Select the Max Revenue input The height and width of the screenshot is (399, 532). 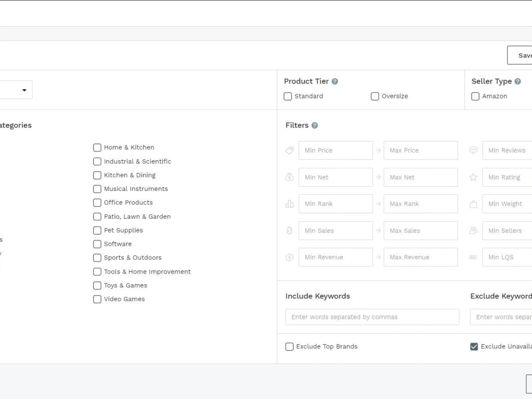point(421,257)
